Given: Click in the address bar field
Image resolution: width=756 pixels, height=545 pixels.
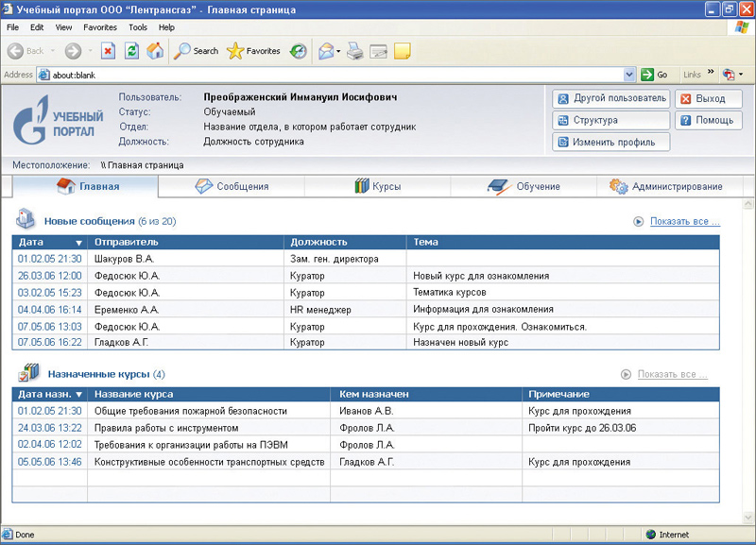Looking at the screenshot, I should 331,75.
